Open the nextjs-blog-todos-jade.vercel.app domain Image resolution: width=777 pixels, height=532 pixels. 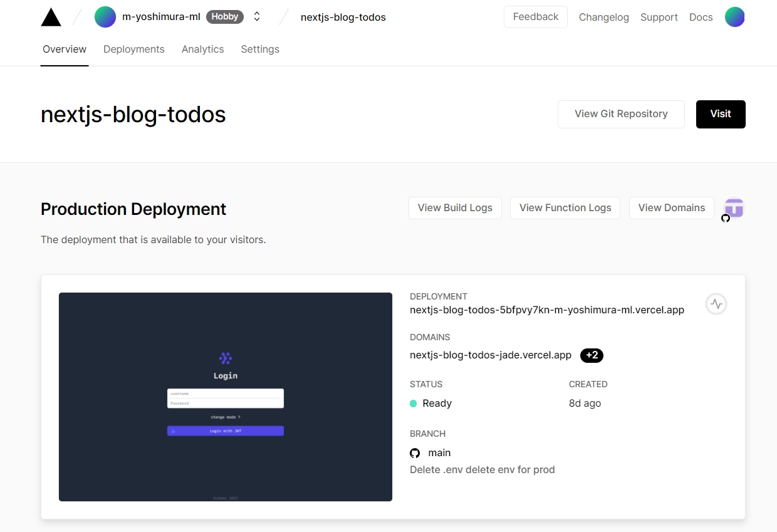tap(491, 355)
